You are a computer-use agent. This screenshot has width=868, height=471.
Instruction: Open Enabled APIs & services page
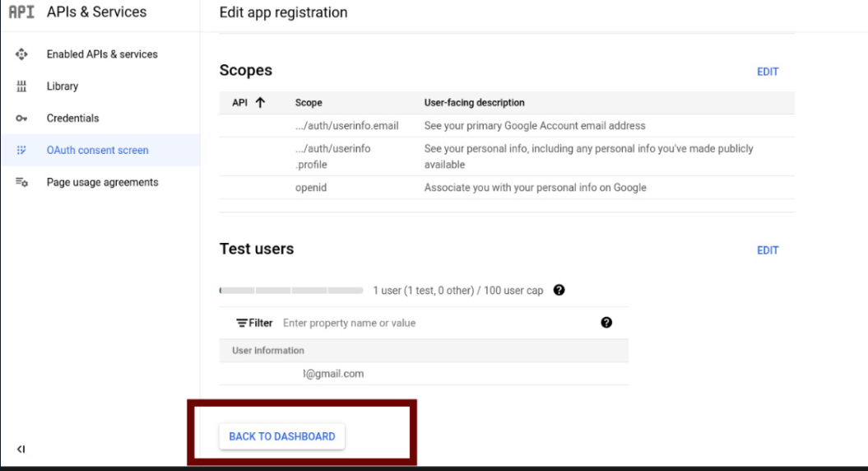point(102,54)
